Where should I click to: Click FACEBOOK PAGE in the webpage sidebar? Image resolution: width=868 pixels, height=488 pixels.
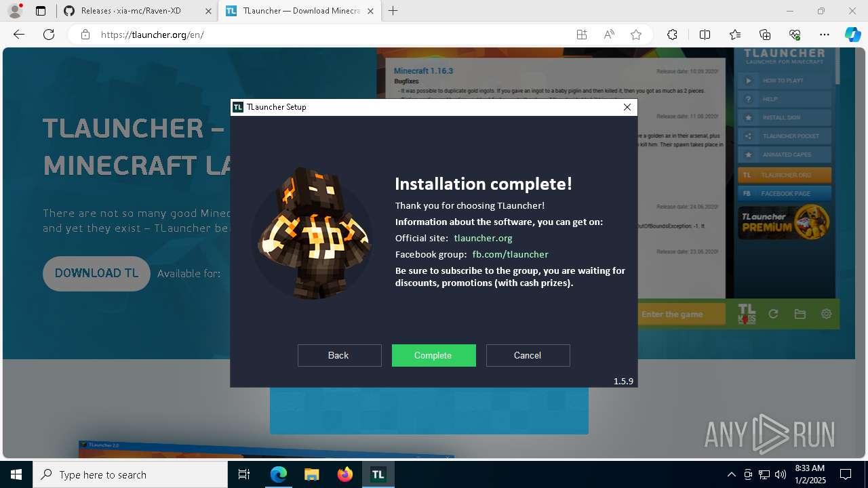coord(785,193)
